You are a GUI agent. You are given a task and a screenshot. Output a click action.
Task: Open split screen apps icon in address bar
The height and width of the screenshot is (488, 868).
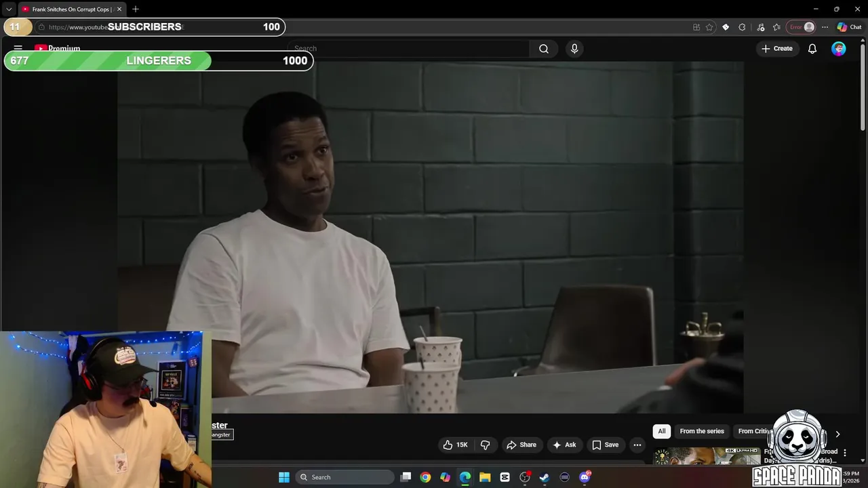click(696, 27)
